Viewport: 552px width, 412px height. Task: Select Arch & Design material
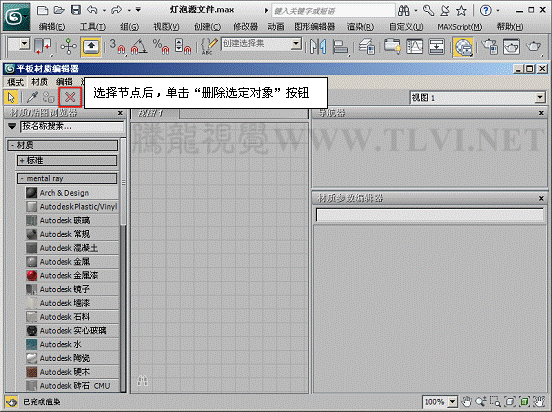(x=72, y=193)
